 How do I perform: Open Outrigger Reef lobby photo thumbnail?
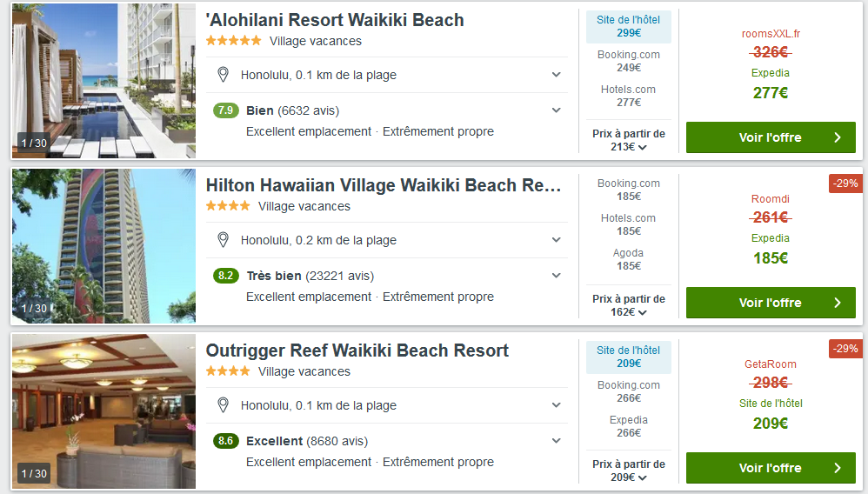(x=103, y=411)
